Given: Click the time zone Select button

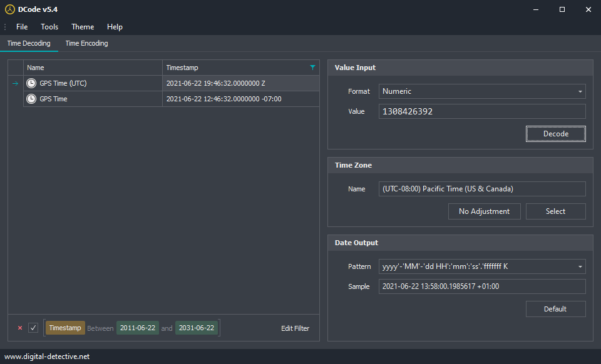Looking at the screenshot, I should pyautogui.click(x=555, y=211).
